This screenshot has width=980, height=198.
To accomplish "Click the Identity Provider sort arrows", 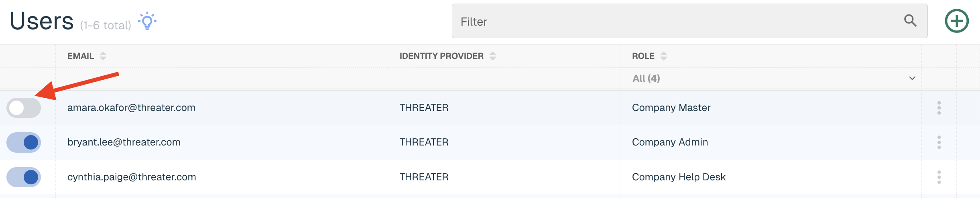I will tap(493, 56).
